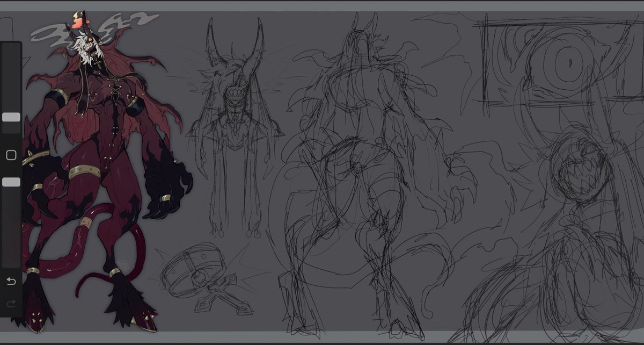Redo the action with the dimmed redo arrow
Viewport: 644px width, 345px height.
pos(11,304)
